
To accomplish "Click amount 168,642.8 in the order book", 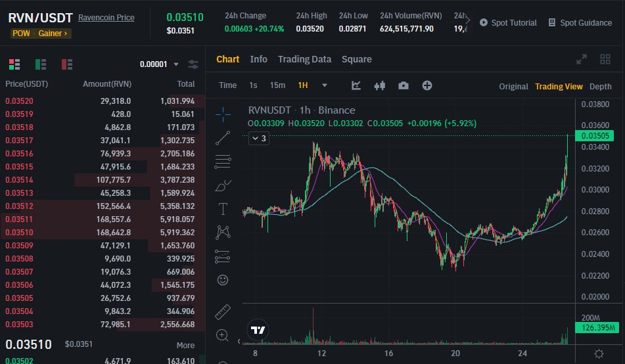I will [x=114, y=233].
